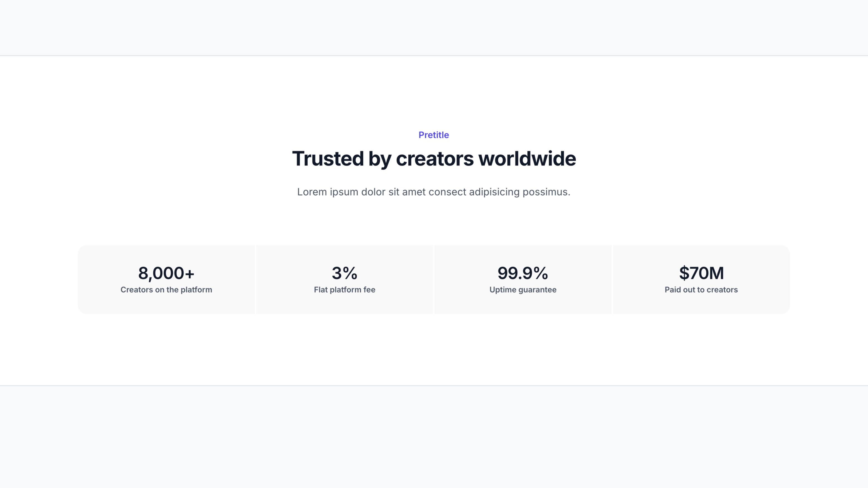Viewport: 868px width, 488px height.
Task: Click the "3%" statistic number
Action: point(344,273)
